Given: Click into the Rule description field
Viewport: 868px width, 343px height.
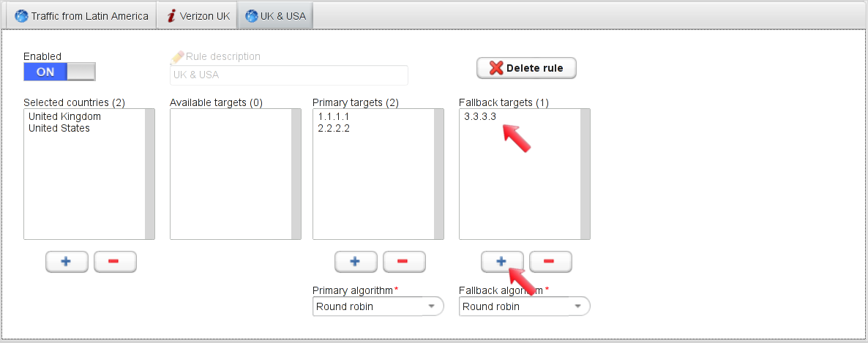Looking at the screenshot, I should pyautogui.click(x=289, y=75).
